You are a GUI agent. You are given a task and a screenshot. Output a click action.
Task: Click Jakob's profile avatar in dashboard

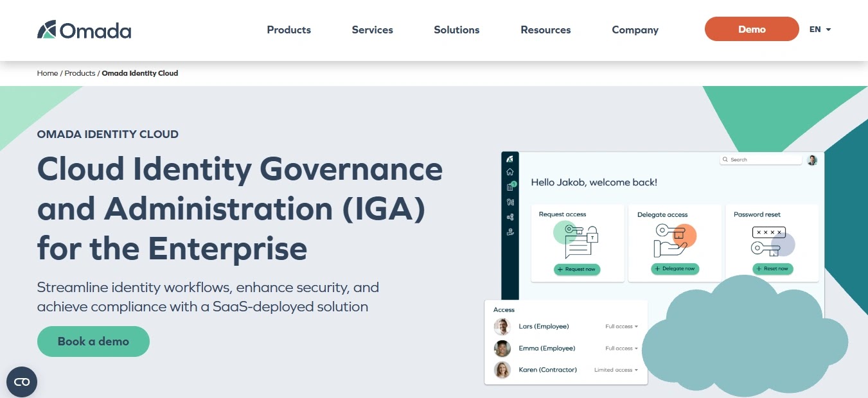(812, 160)
